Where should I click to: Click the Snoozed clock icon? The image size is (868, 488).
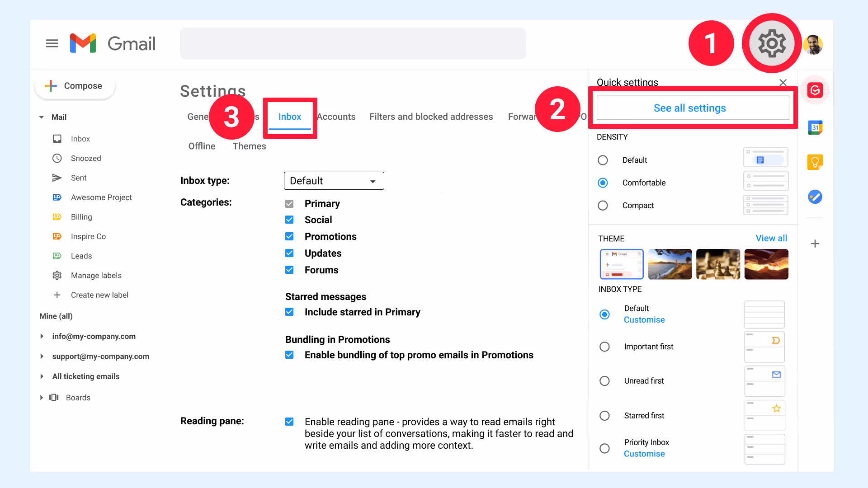(57, 158)
